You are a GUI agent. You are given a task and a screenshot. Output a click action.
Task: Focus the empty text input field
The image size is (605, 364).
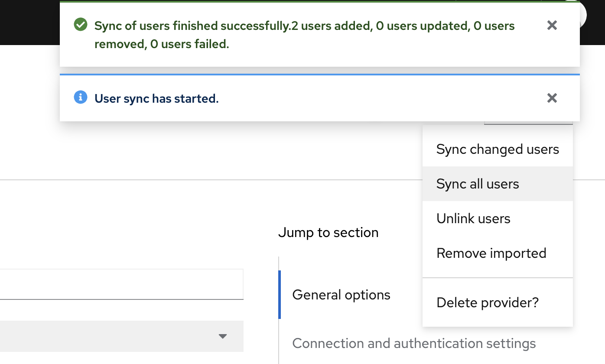pyautogui.click(x=121, y=284)
